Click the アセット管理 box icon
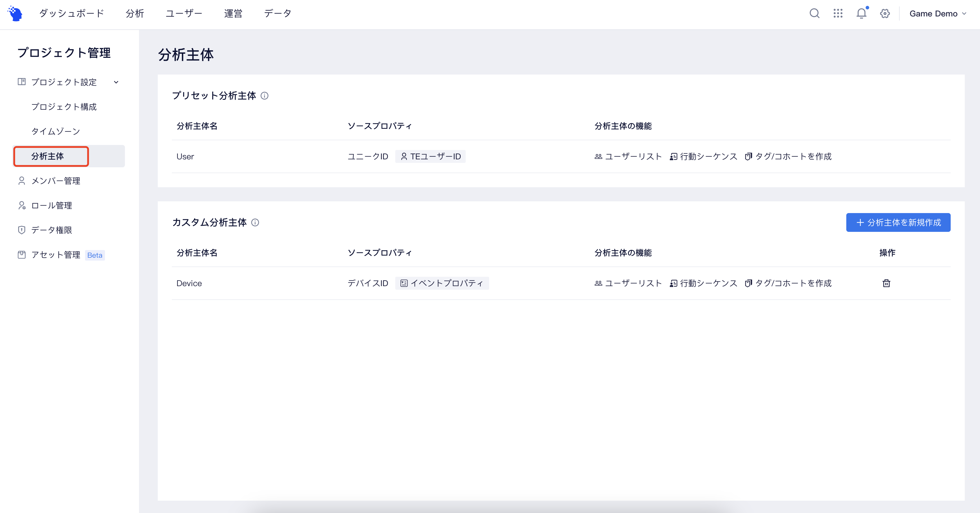Screen dimensions: 980x513 point(22,255)
